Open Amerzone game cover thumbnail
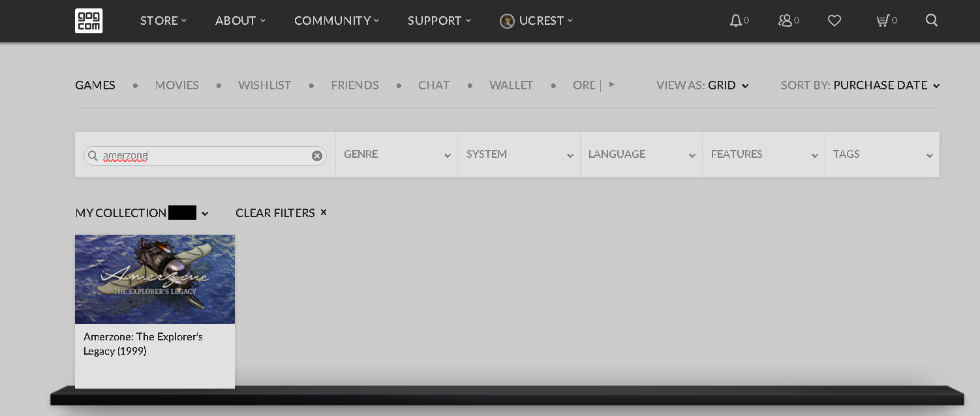Image resolution: width=980 pixels, height=416 pixels. [155, 279]
